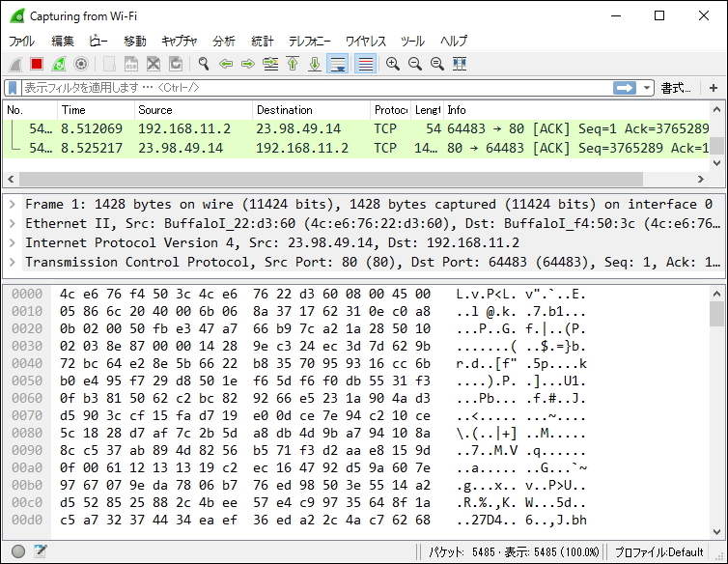Open capture options gear icon
Screen dimensions: 728x564
pos(81,64)
